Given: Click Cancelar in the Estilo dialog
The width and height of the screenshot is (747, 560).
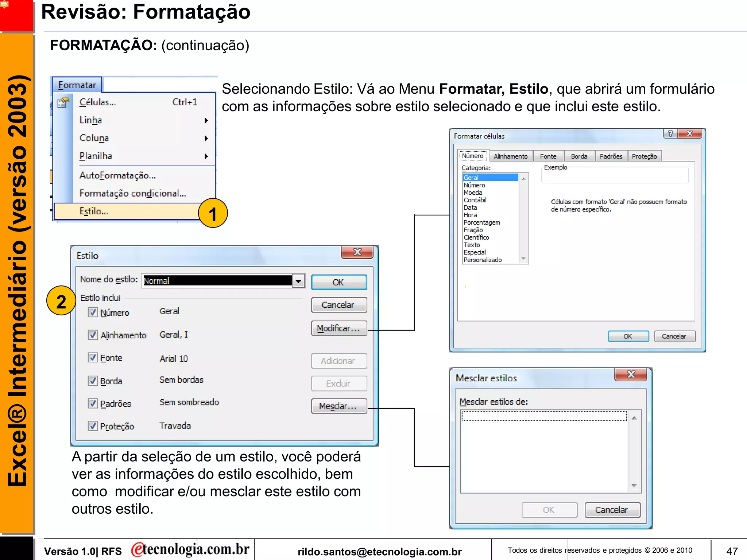Looking at the screenshot, I should 339,305.
